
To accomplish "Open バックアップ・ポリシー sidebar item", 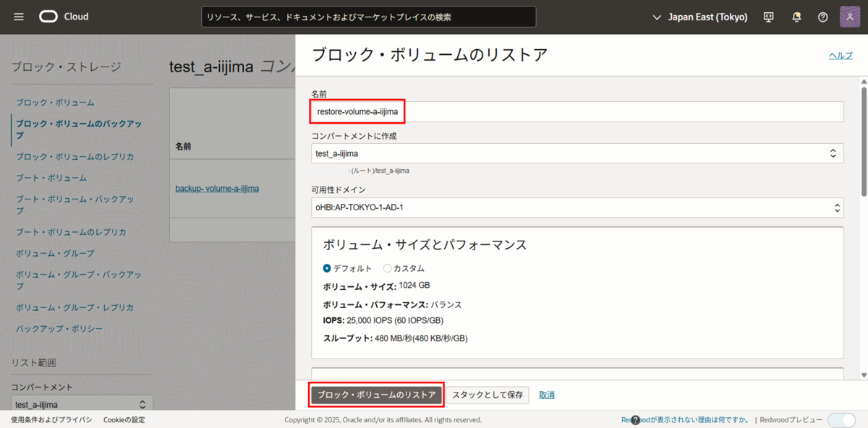I will 59,329.
